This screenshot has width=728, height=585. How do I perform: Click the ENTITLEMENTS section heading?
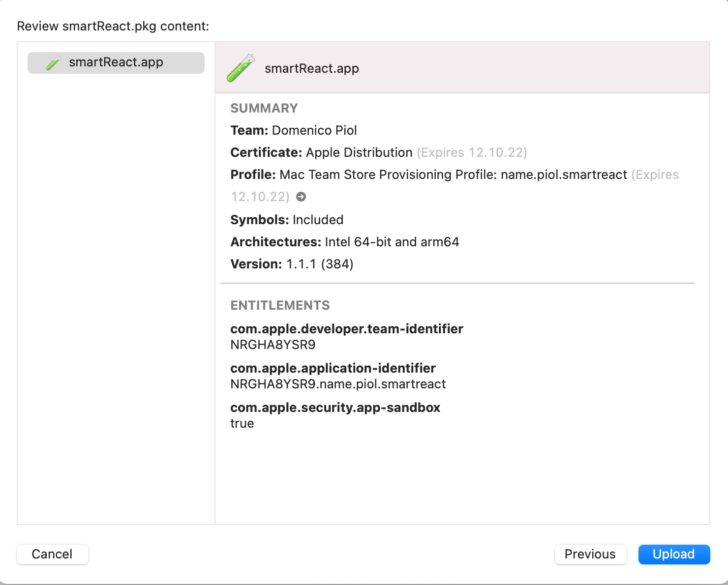[280, 305]
